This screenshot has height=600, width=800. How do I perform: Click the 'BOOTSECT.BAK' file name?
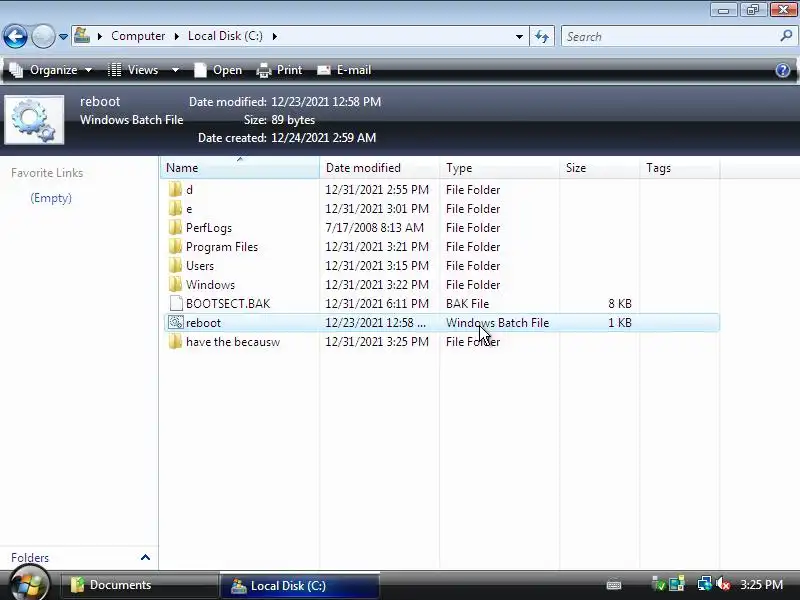tap(228, 304)
